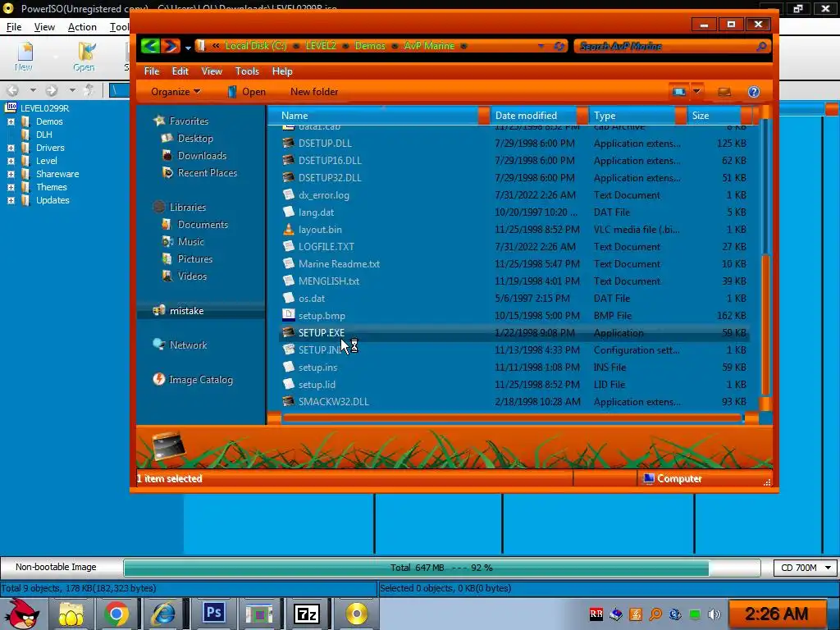
Task: Click Demos in the address breadcrumb
Action: coord(370,46)
